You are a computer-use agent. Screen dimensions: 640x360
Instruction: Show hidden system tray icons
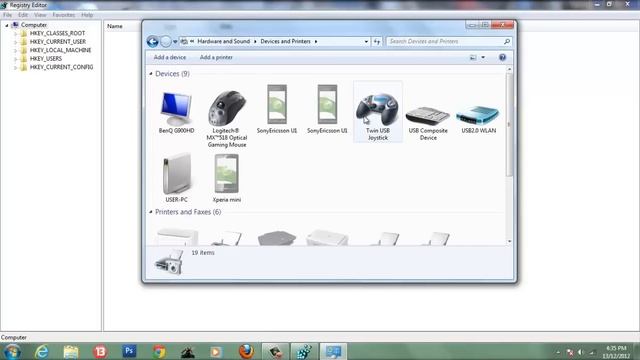(x=558, y=352)
